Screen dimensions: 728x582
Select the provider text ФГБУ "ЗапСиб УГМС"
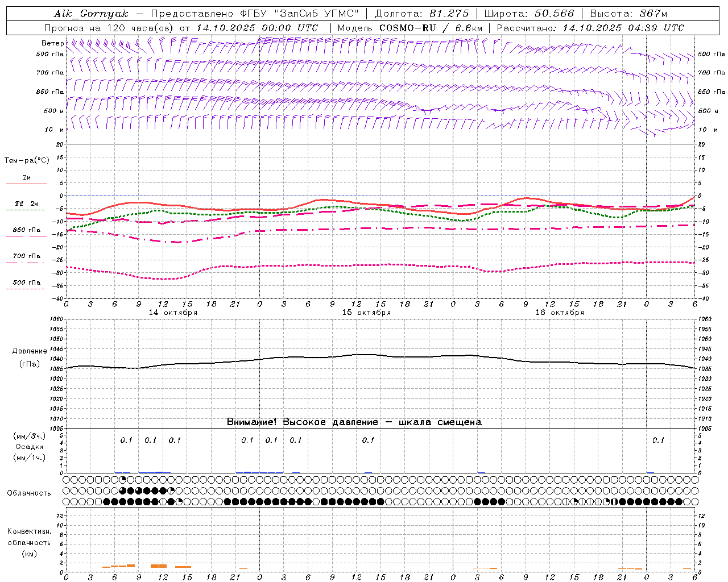[x=299, y=14]
